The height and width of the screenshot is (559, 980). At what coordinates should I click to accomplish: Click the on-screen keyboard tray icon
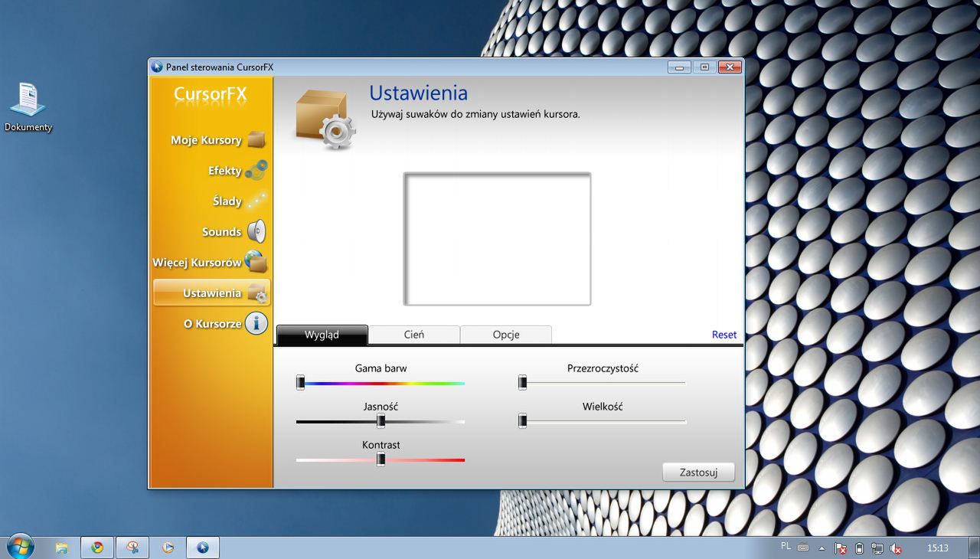click(x=803, y=548)
